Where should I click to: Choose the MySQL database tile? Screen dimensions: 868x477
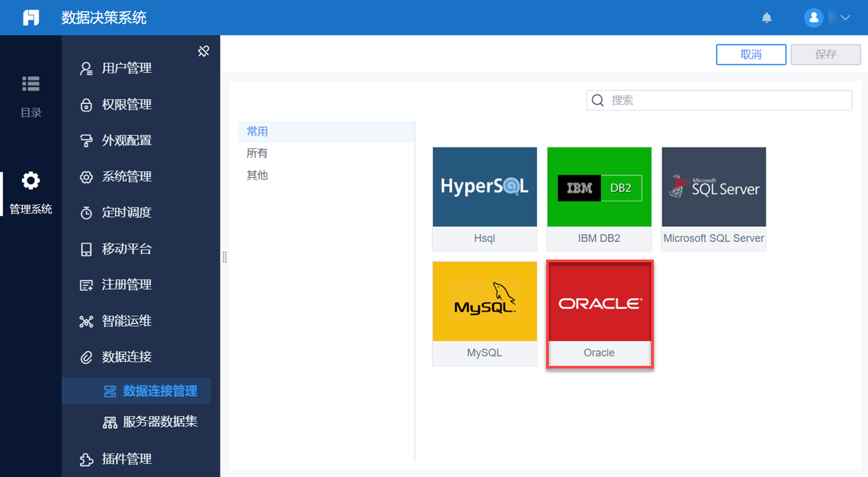point(485,314)
